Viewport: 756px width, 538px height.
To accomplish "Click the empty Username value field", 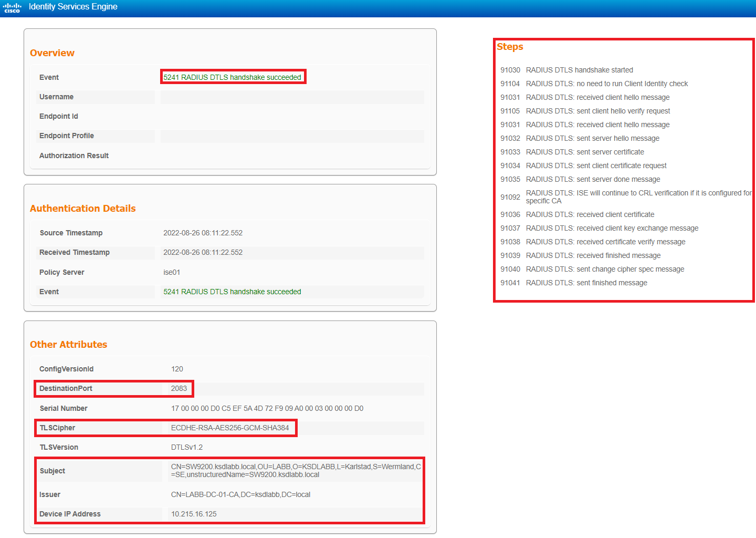I will click(x=292, y=97).
